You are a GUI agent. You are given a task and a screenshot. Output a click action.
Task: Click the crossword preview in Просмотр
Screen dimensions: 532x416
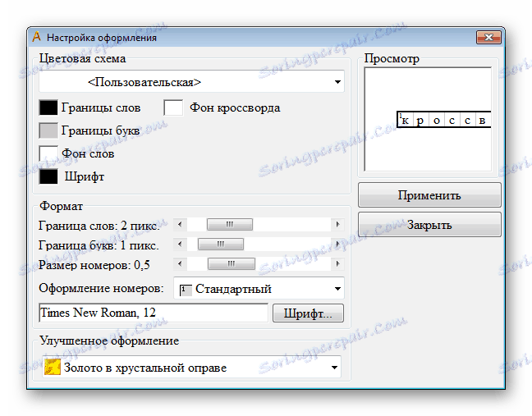(428, 119)
